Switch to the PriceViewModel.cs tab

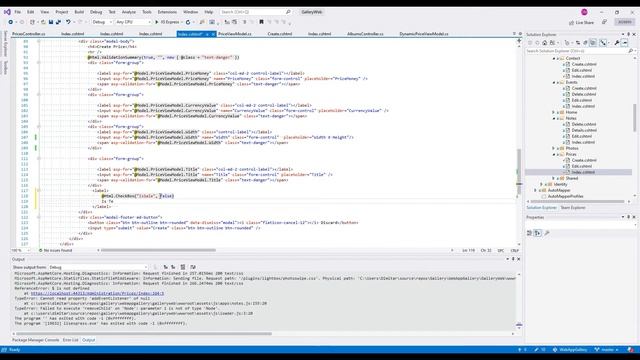click(235, 34)
